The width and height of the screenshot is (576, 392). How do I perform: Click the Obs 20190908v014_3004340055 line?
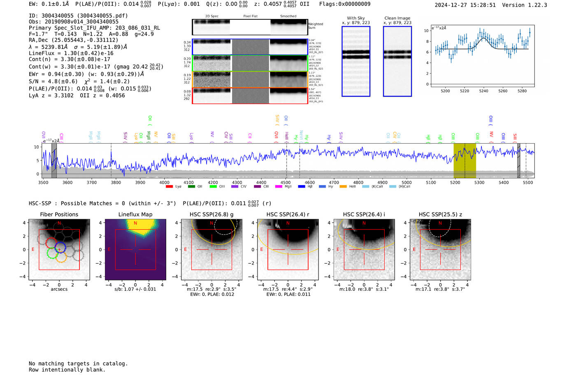click(74, 22)
